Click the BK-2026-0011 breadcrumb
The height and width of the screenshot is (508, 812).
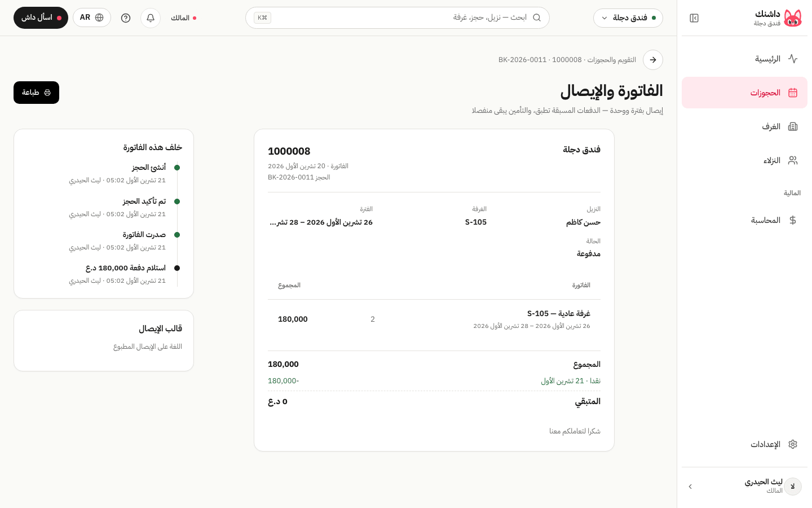coord(523,60)
